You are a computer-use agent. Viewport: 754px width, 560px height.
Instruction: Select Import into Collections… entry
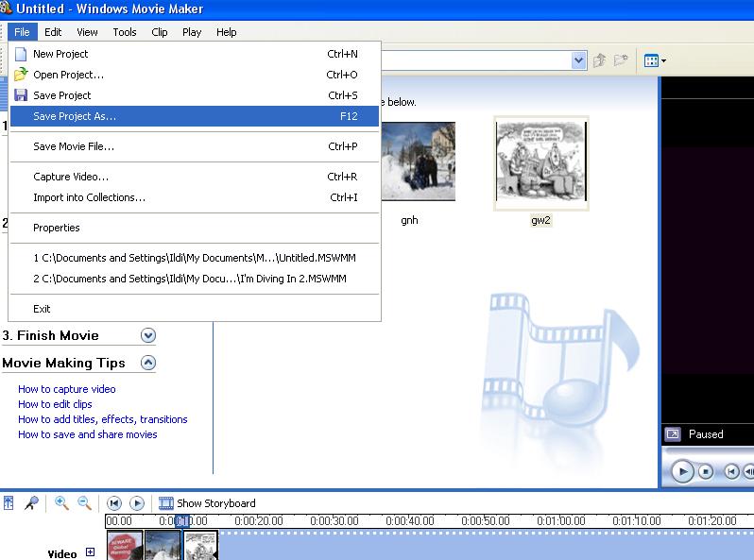click(195, 197)
